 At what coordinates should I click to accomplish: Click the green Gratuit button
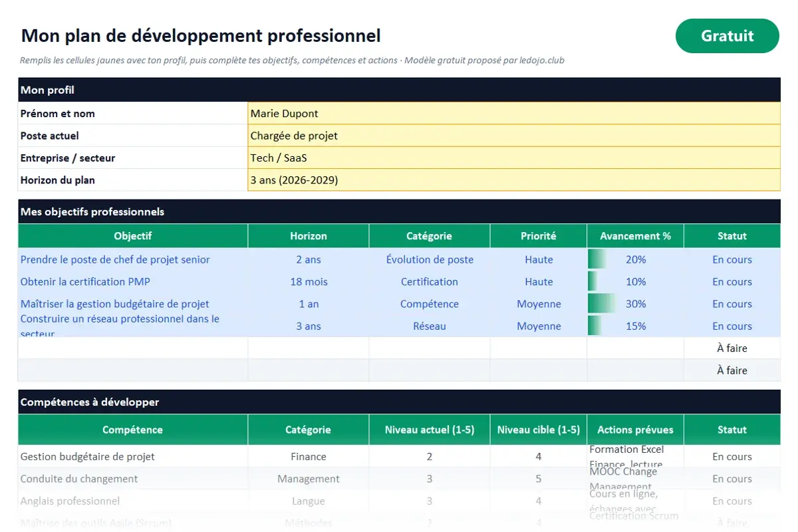click(x=727, y=36)
